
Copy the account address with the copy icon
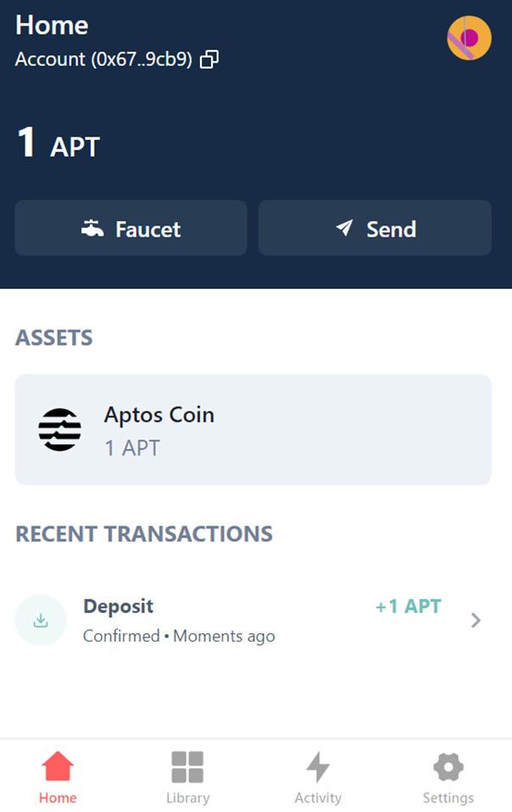pyautogui.click(x=209, y=59)
